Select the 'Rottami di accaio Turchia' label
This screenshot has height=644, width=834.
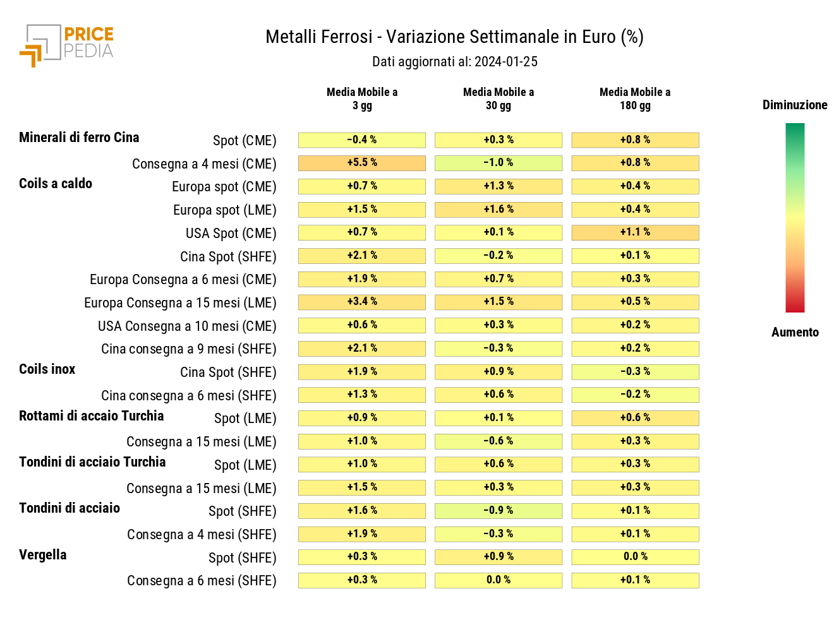tap(92, 416)
